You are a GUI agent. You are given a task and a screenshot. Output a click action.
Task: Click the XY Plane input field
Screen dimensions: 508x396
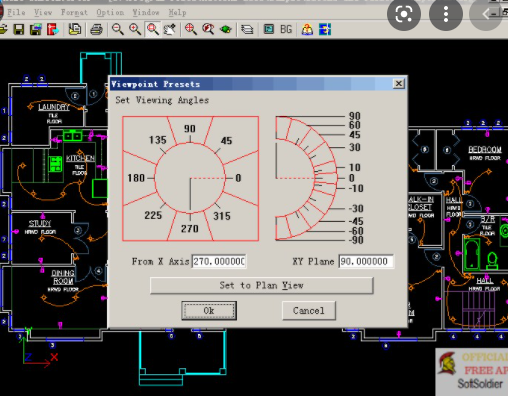click(x=366, y=261)
